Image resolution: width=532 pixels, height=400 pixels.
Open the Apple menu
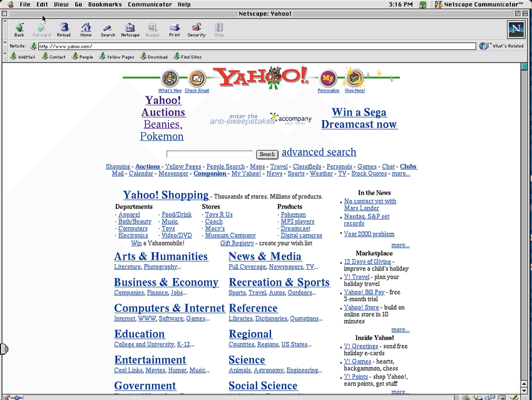click(x=11, y=4)
